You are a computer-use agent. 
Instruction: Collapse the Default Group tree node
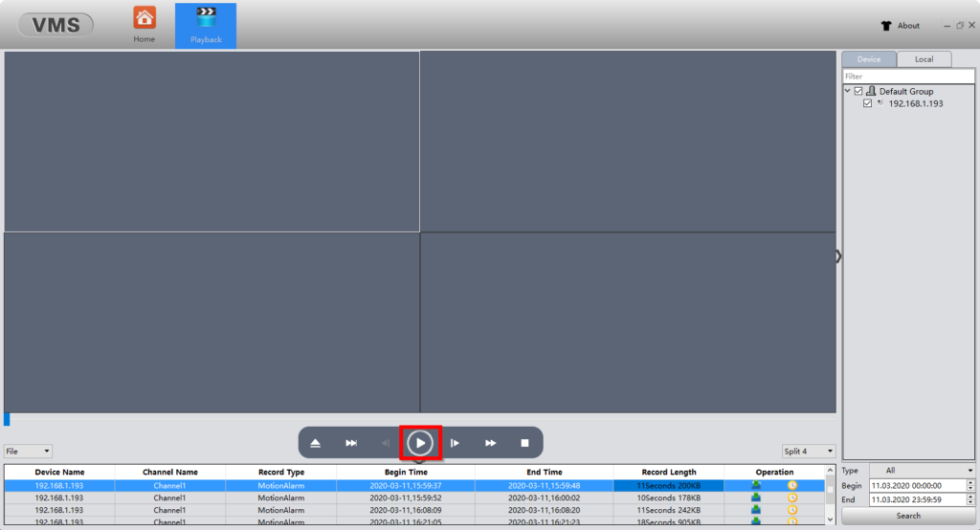click(x=848, y=92)
